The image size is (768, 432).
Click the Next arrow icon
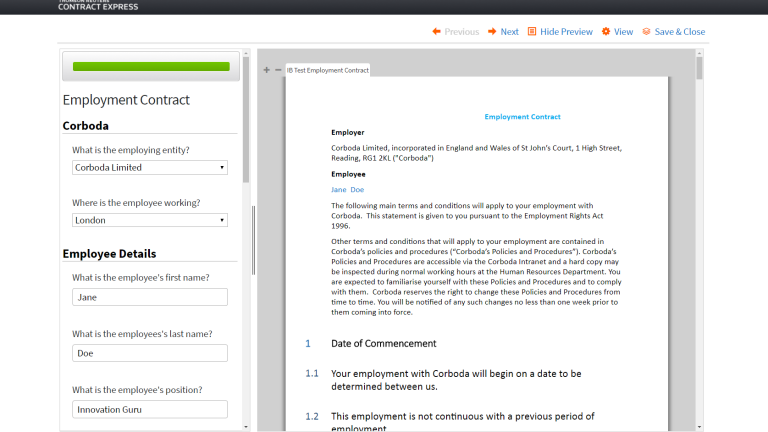click(x=492, y=32)
